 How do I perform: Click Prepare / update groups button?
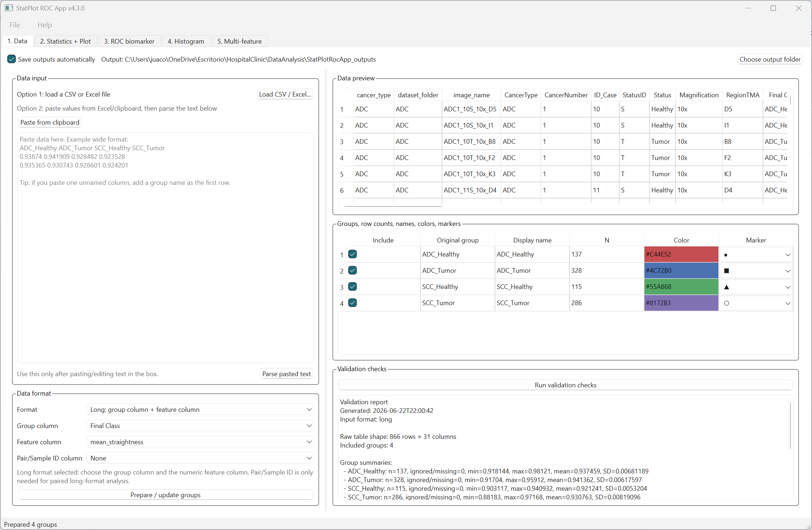point(165,495)
